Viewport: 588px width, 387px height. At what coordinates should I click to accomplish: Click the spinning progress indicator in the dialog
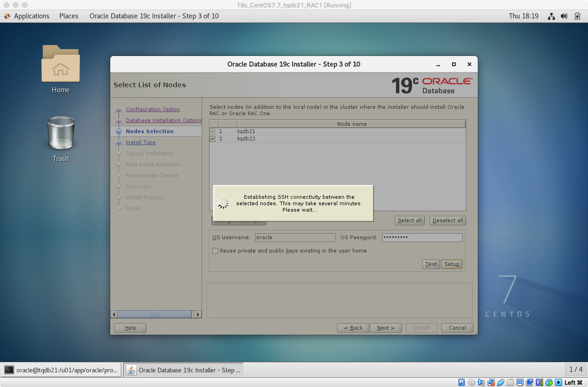click(223, 203)
